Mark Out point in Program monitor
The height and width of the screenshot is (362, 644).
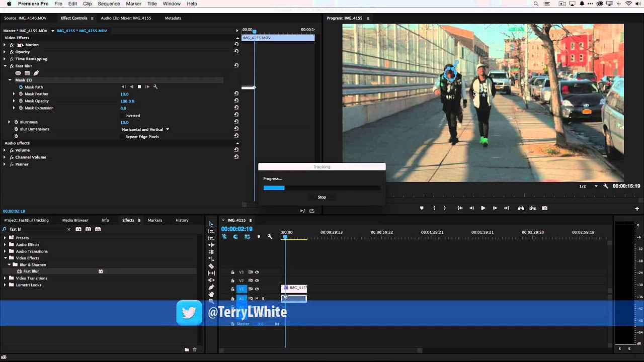pyautogui.click(x=445, y=208)
